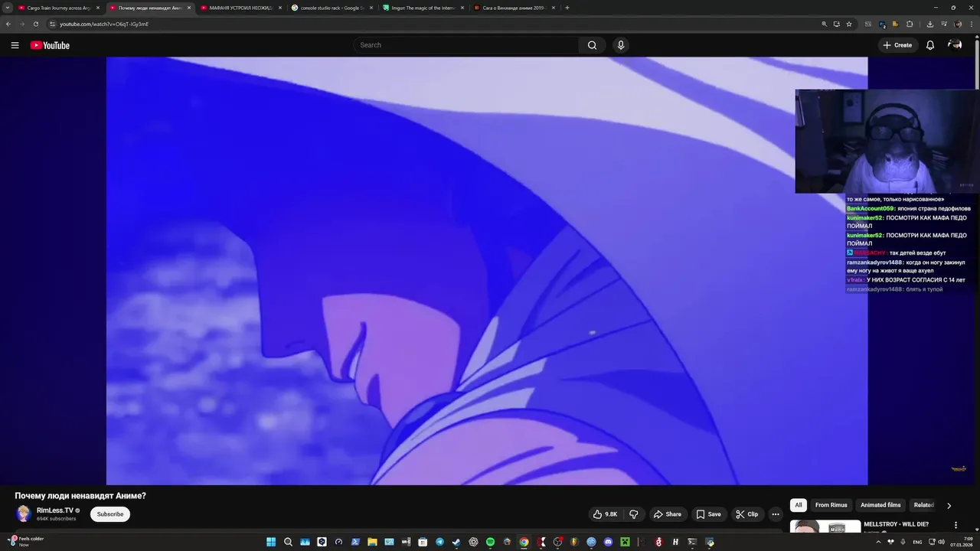Switch ENG input language in tray
This screenshot has height=551, width=980.
click(x=918, y=542)
